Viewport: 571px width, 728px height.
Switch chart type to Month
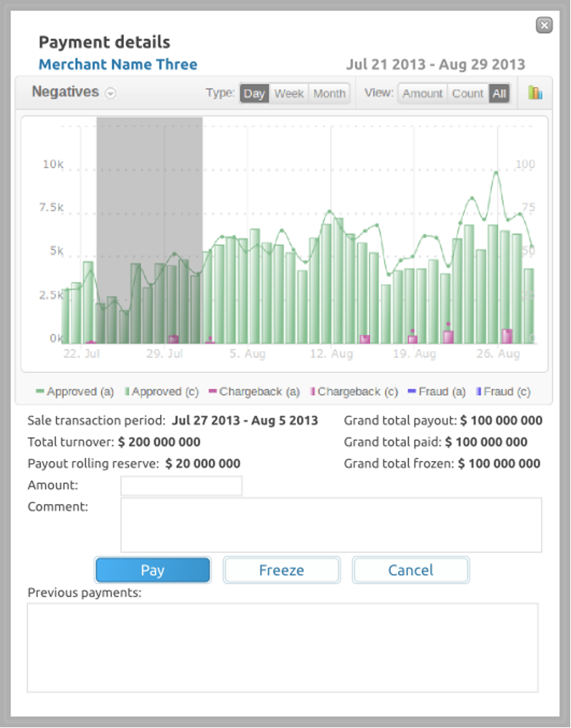coord(329,93)
